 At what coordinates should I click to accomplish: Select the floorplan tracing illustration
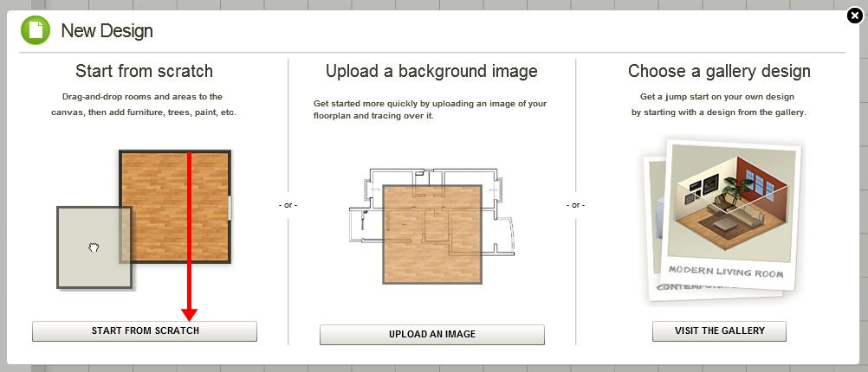tap(432, 226)
